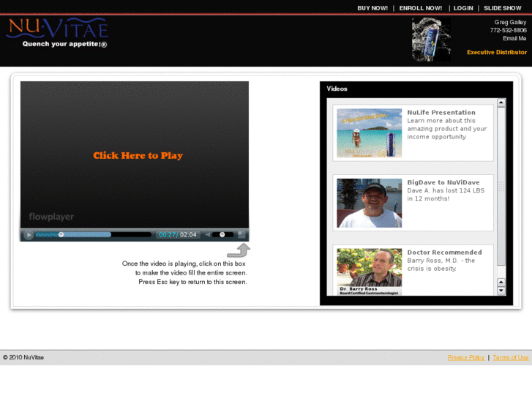Click the "Quench your appetite!" tagline

click(x=64, y=44)
